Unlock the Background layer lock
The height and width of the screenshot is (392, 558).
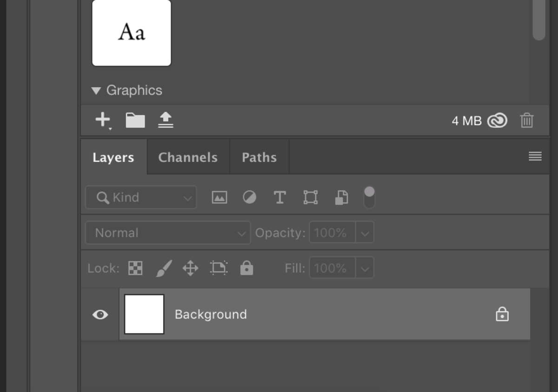(x=503, y=314)
